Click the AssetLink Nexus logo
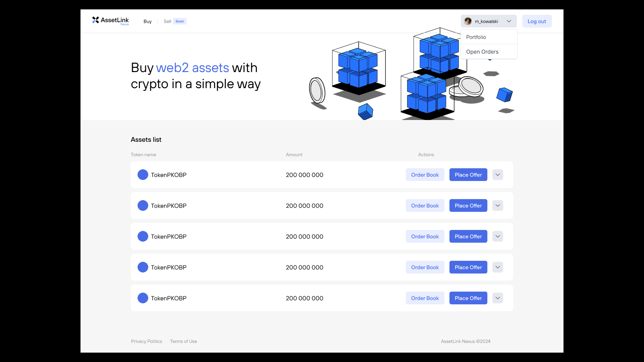 (x=110, y=21)
